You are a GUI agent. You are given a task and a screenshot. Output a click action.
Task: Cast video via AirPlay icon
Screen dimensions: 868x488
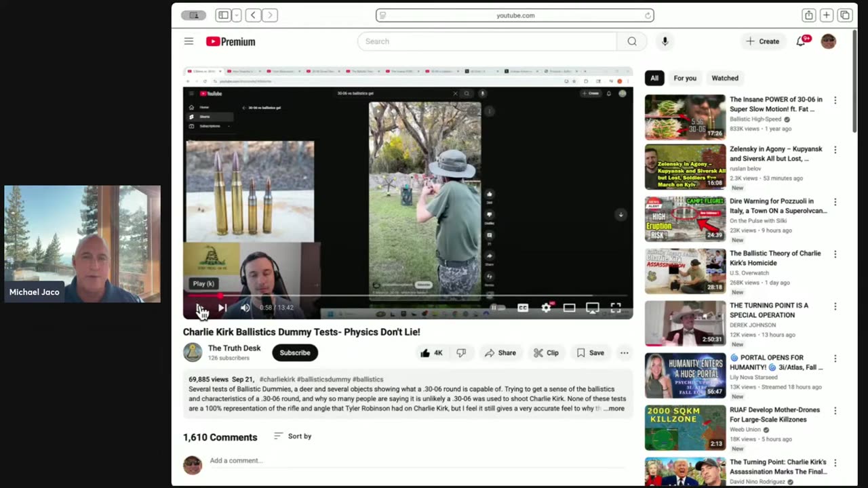592,308
